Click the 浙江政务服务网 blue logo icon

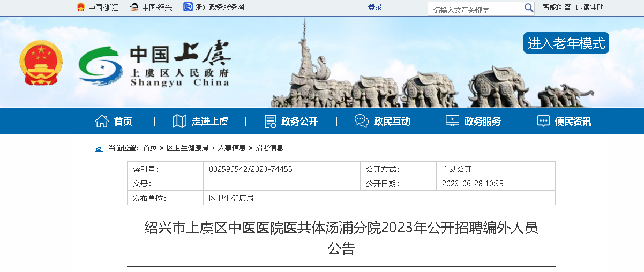click(188, 7)
